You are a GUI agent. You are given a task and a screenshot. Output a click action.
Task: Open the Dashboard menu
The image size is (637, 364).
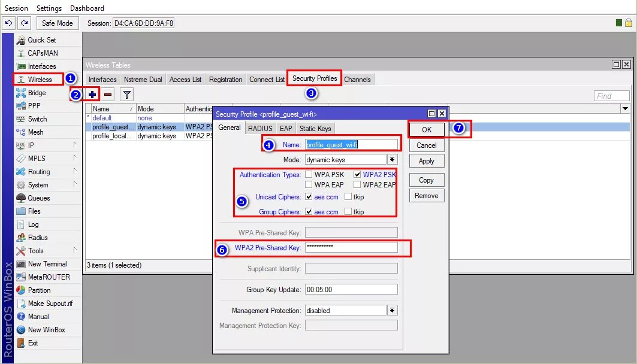point(87,8)
